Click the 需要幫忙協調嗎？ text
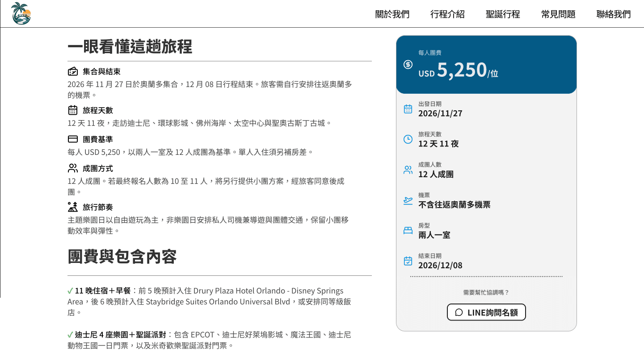644x362 pixels. coord(486,293)
